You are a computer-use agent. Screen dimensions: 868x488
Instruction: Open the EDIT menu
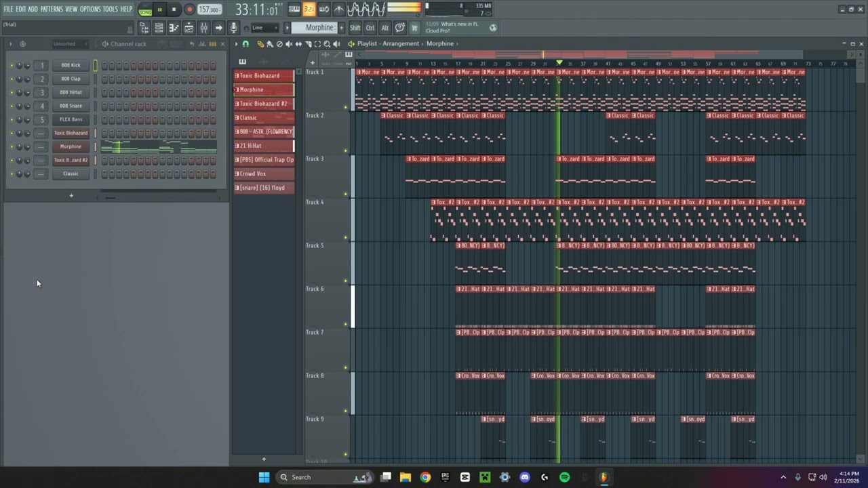(20, 9)
